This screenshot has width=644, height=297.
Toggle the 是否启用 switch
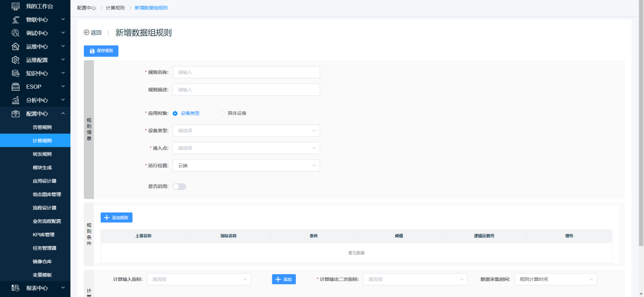pyautogui.click(x=179, y=186)
